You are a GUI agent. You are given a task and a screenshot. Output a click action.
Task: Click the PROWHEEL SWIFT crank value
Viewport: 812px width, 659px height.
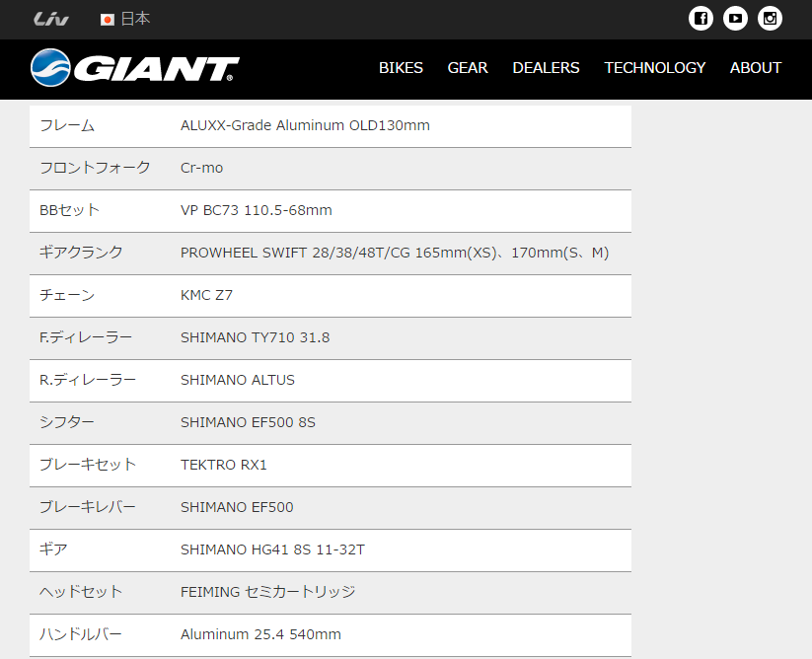pos(395,253)
